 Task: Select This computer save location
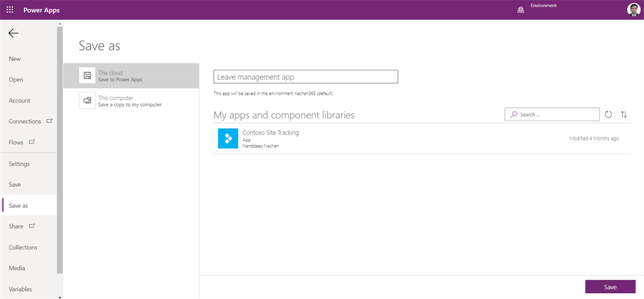131,101
